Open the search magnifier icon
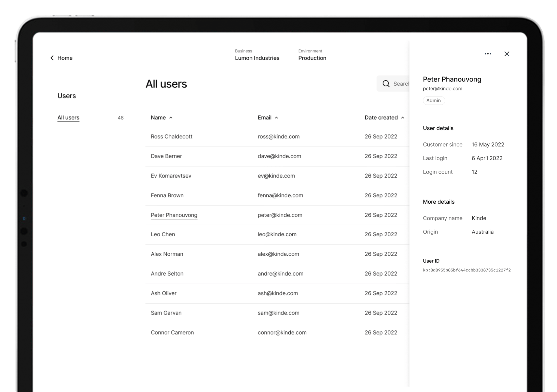Image resolution: width=557 pixels, height=392 pixels. click(386, 84)
